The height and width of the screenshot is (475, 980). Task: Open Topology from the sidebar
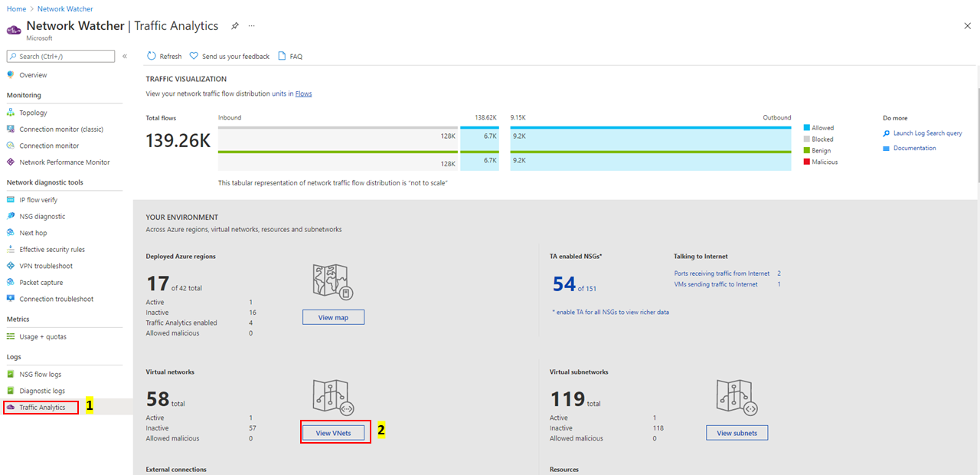tap(33, 113)
